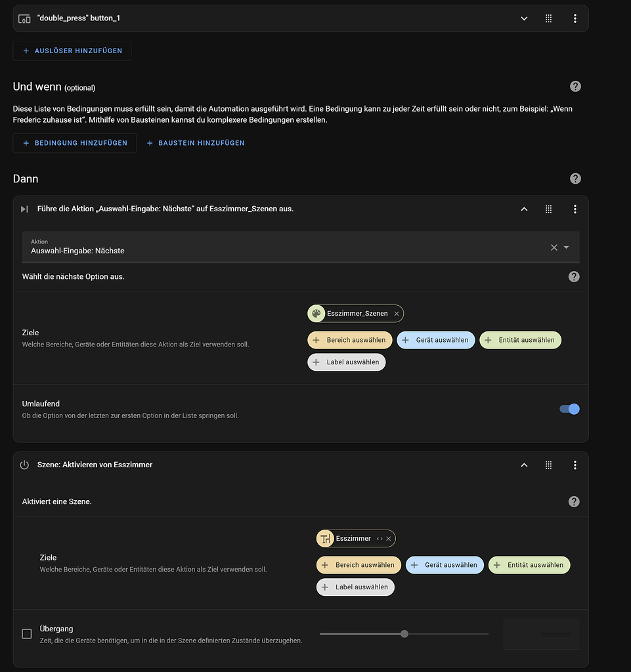631x672 pixels.
Task: Clear the Aktion selection with the X icon
Action: (555, 247)
